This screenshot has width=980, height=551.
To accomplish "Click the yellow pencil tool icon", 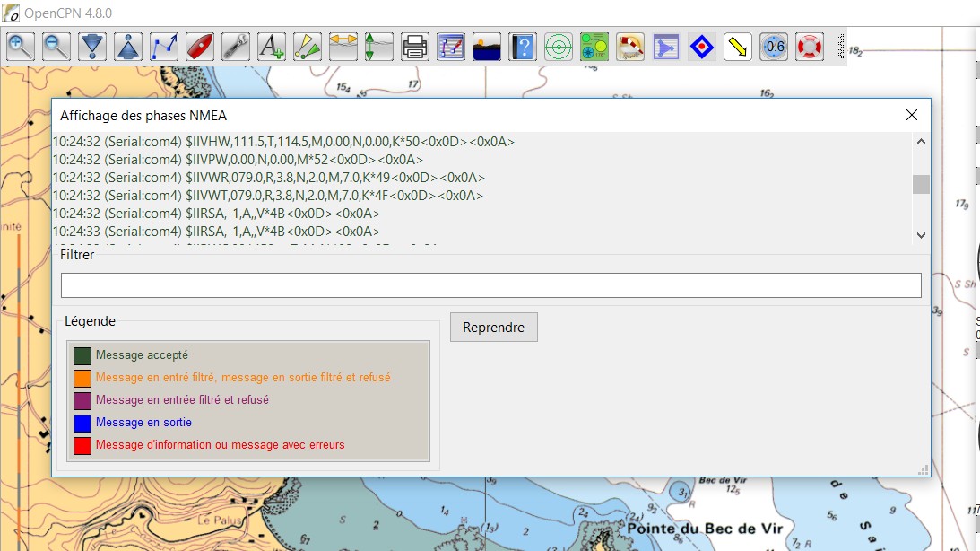I will click(738, 47).
